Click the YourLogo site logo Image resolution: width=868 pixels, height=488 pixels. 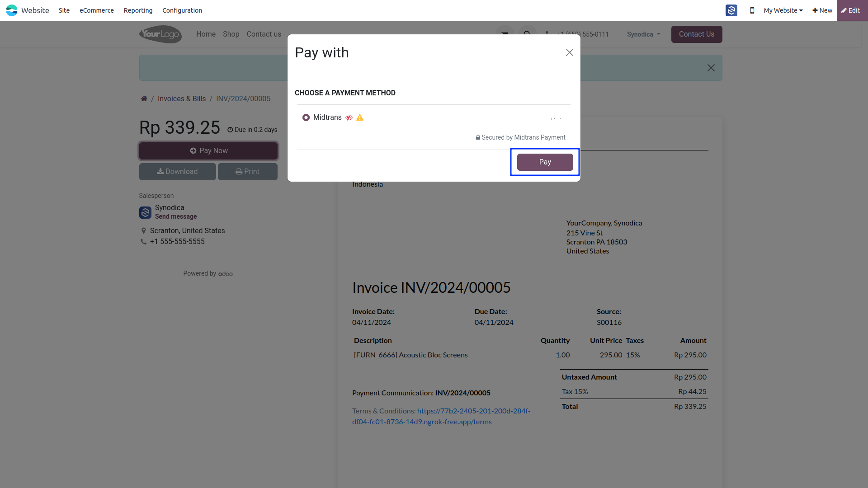point(160,34)
